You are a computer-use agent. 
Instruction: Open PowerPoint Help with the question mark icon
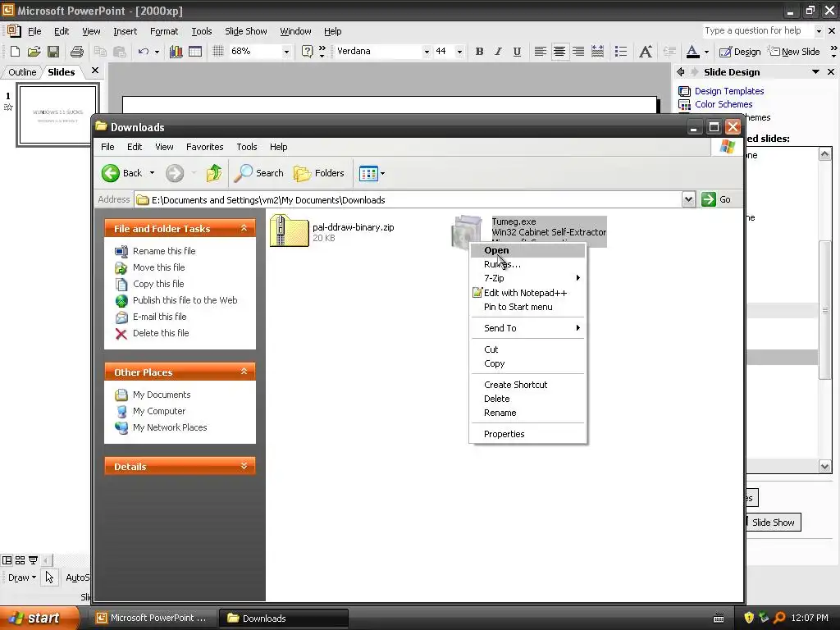[307, 52]
